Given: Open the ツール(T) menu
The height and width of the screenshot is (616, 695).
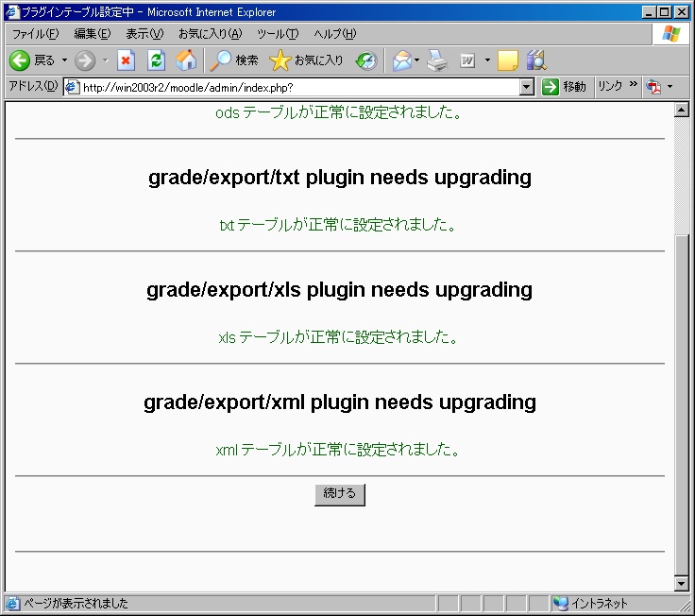Looking at the screenshot, I should click(x=278, y=34).
